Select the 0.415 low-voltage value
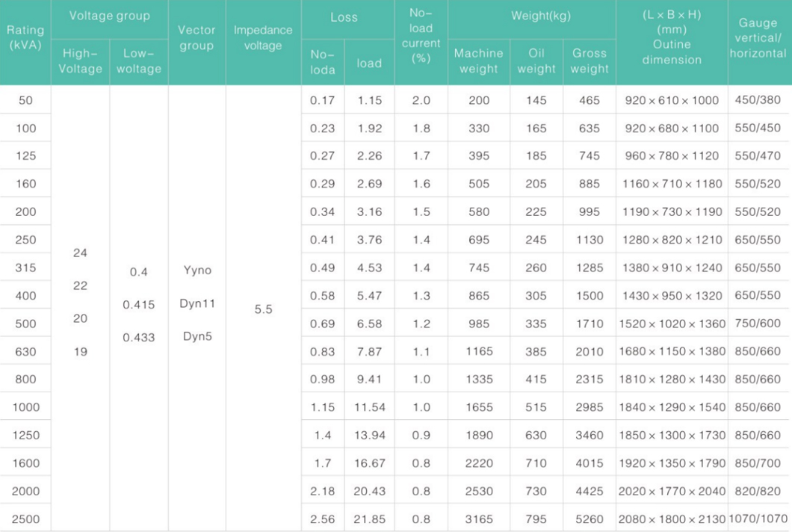This screenshot has height=532, width=792. (x=138, y=305)
